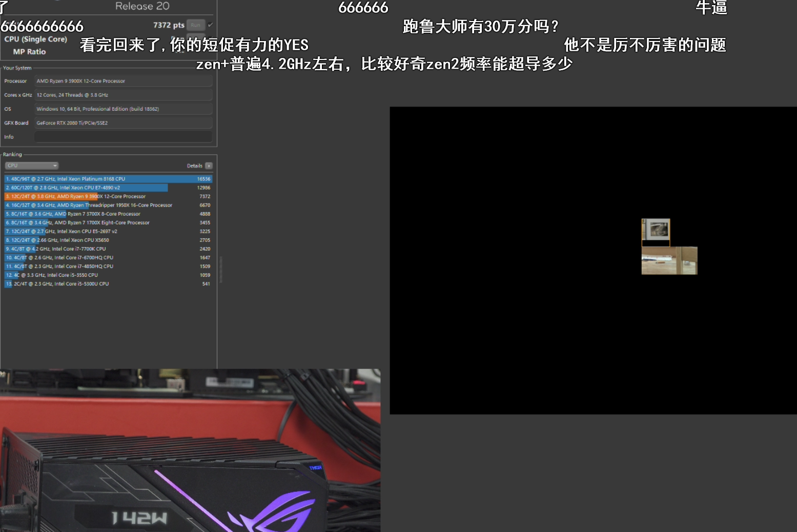Click score 16536 in the ranking list

204,179
